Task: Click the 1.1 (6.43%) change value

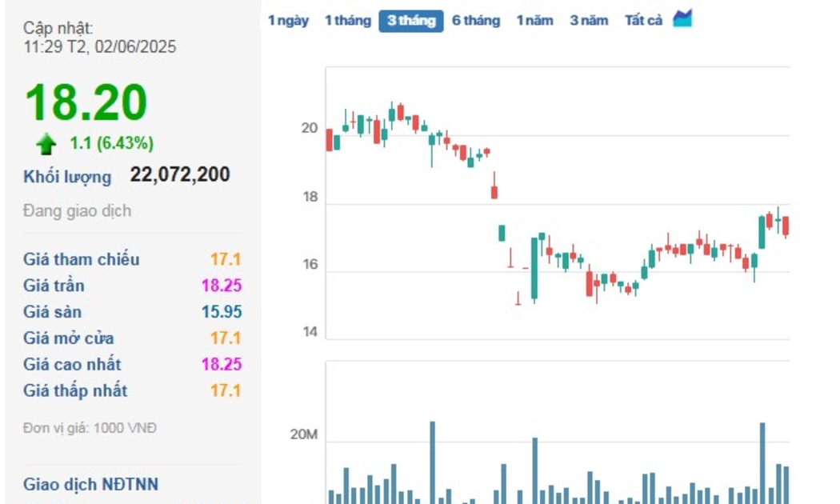Action: pos(112,144)
